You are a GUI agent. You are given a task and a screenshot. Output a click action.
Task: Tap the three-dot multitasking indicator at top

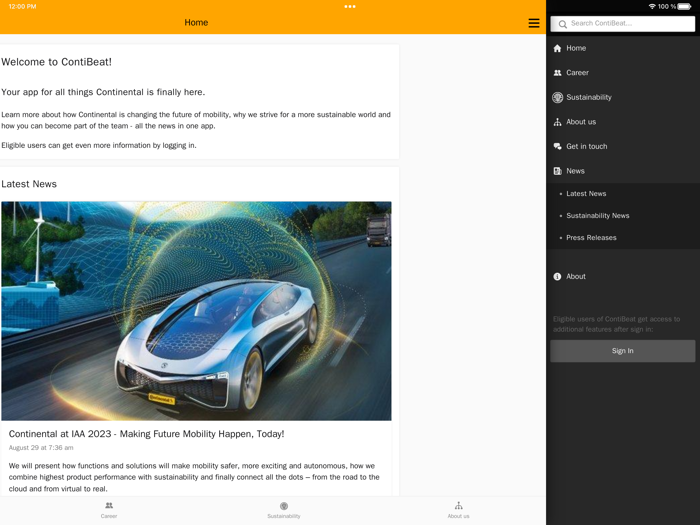pos(350,6)
